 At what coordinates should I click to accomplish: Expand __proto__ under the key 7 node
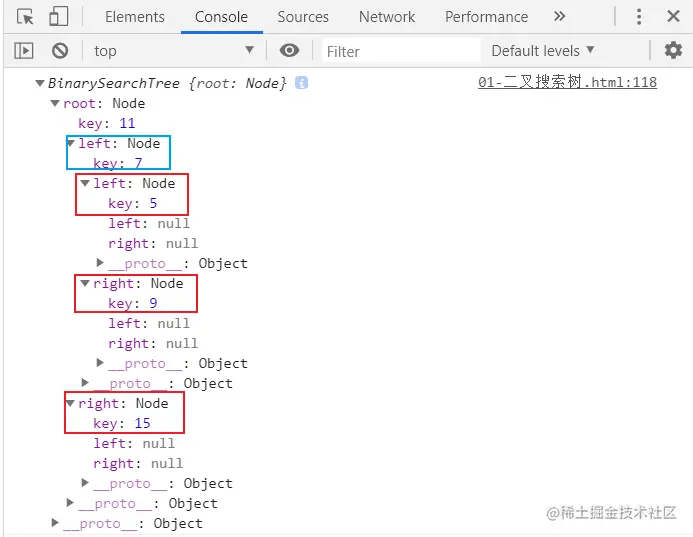tap(85, 383)
